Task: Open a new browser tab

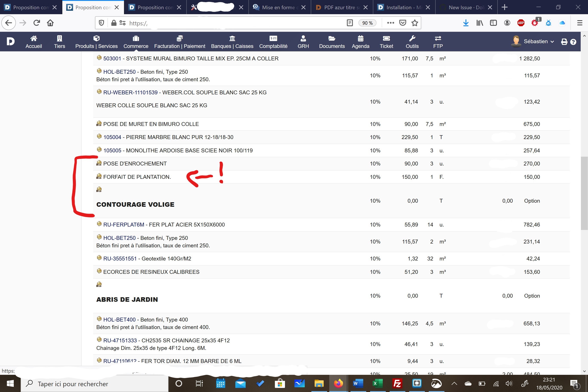Action: pyautogui.click(x=504, y=7)
